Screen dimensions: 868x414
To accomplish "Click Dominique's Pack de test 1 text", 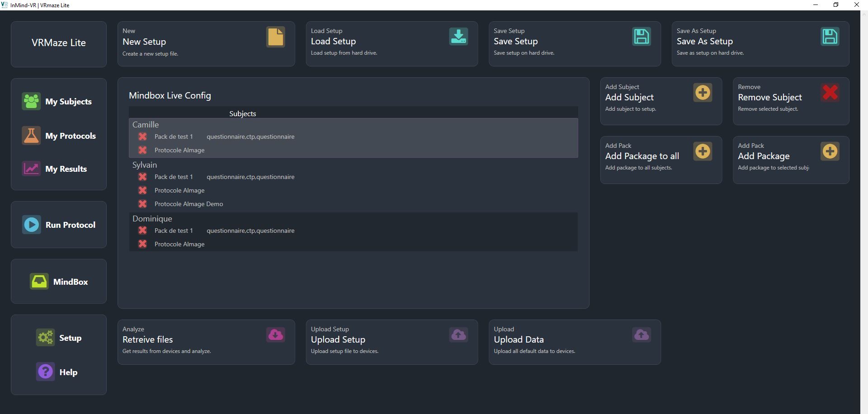I will [x=174, y=231].
